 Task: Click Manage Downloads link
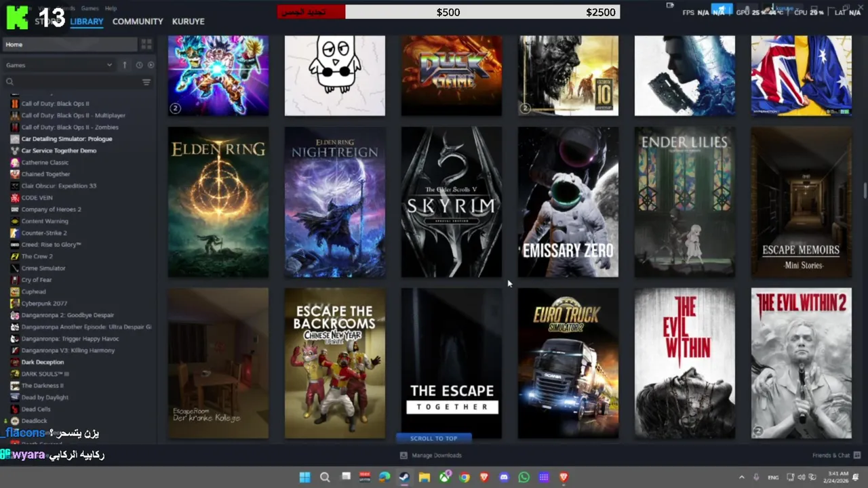tap(436, 455)
